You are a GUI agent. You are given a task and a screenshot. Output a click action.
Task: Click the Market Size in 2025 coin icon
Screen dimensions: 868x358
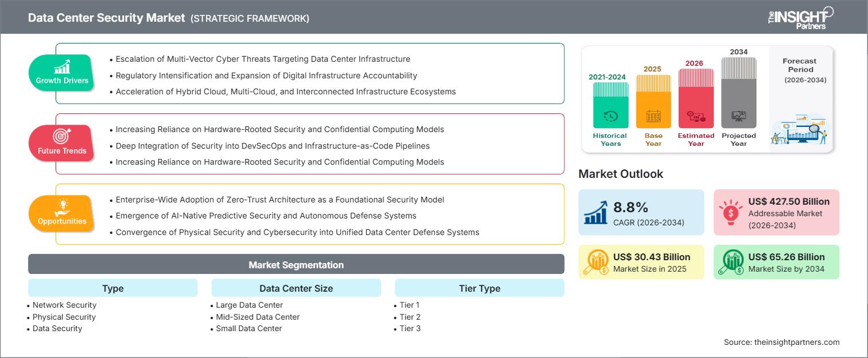pyautogui.click(x=596, y=262)
